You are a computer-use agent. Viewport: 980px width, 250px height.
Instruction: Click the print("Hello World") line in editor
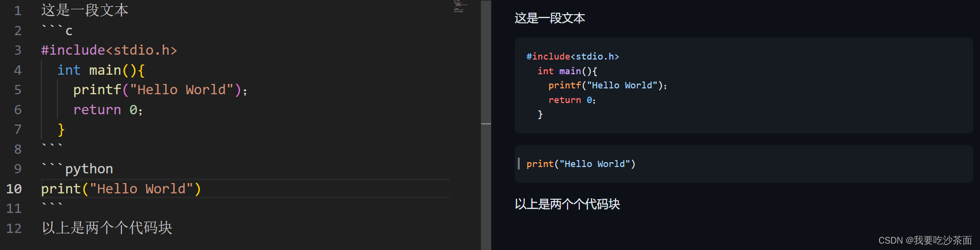point(121,189)
